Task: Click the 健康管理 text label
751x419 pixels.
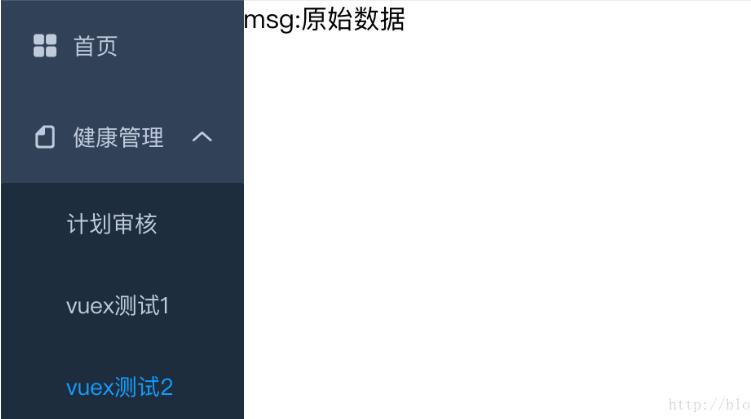Action: (118, 137)
